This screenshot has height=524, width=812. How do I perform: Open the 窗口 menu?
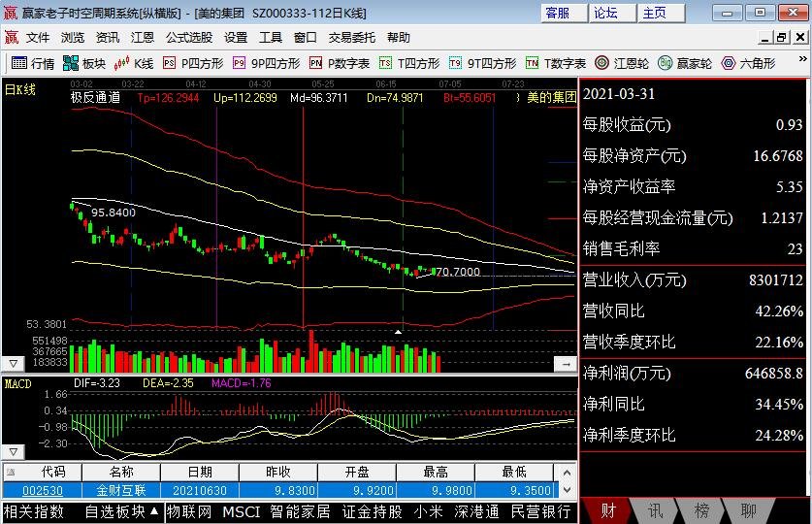tap(305, 37)
